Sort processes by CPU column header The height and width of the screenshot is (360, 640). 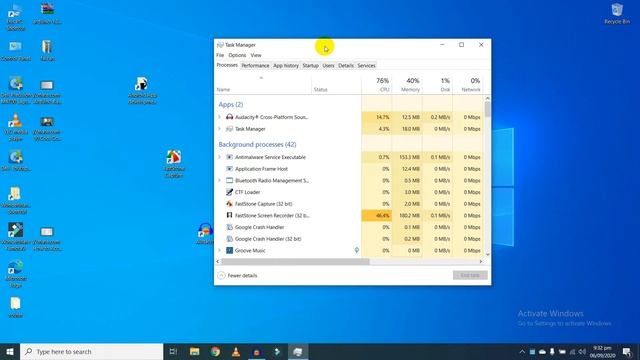coord(376,84)
